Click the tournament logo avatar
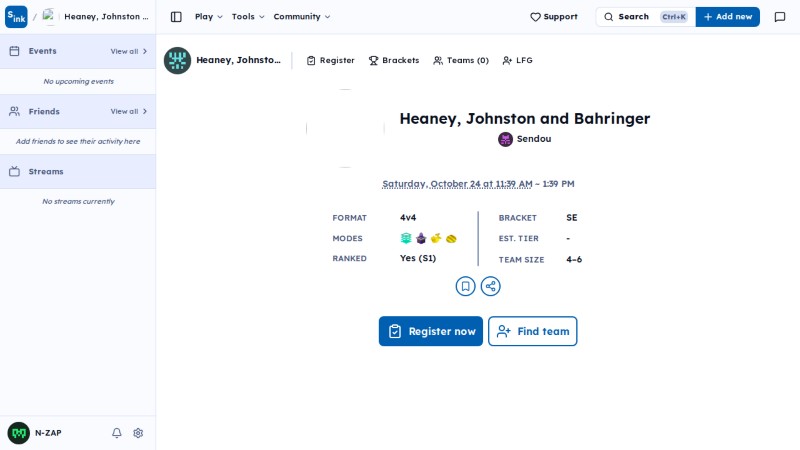The height and width of the screenshot is (450, 800). coord(177,60)
